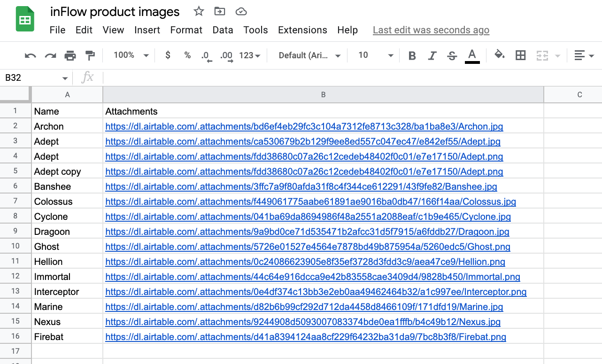Click the move to folder icon
This screenshot has height=364, width=602.
pyautogui.click(x=219, y=12)
